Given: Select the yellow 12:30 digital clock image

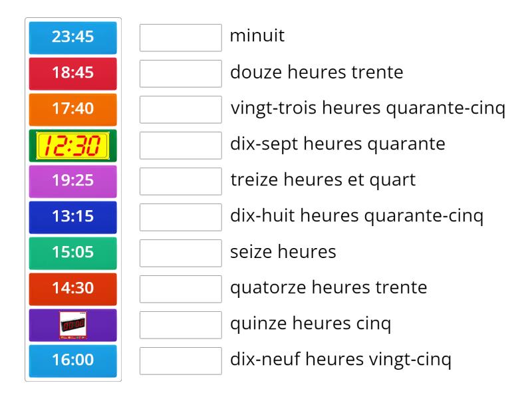Looking at the screenshot, I should tap(73, 145).
